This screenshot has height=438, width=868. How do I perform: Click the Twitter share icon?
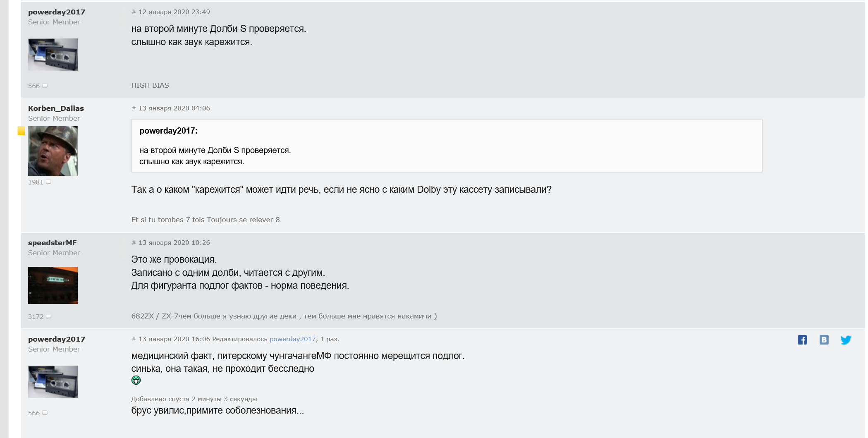coord(846,340)
